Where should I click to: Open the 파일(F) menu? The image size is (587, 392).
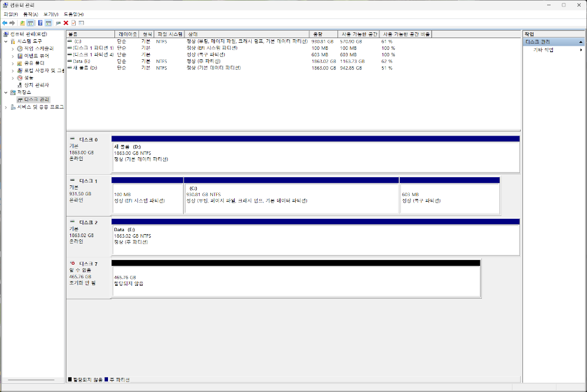(x=11, y=14)
